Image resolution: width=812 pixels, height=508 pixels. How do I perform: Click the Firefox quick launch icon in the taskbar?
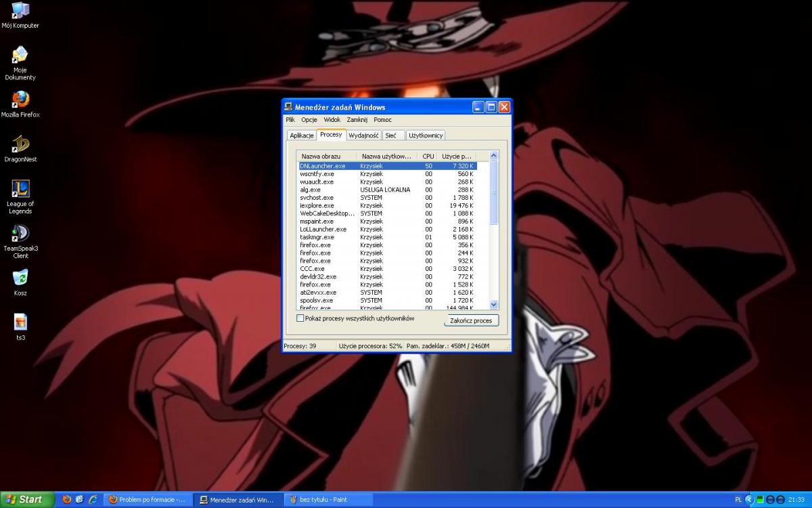tap(67, 499)
